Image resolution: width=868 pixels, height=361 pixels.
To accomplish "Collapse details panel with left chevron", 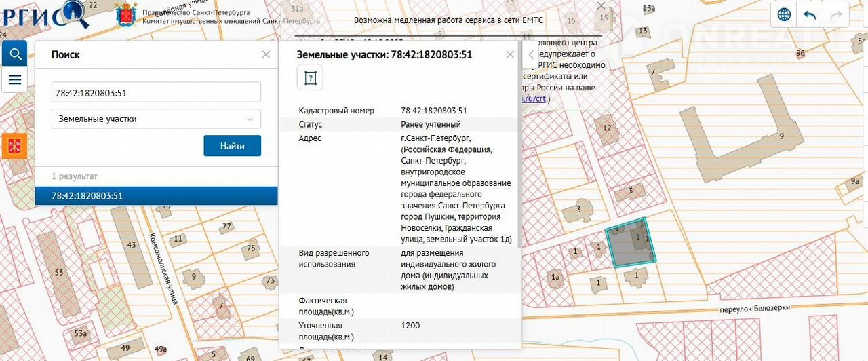I will coord(532,55).
